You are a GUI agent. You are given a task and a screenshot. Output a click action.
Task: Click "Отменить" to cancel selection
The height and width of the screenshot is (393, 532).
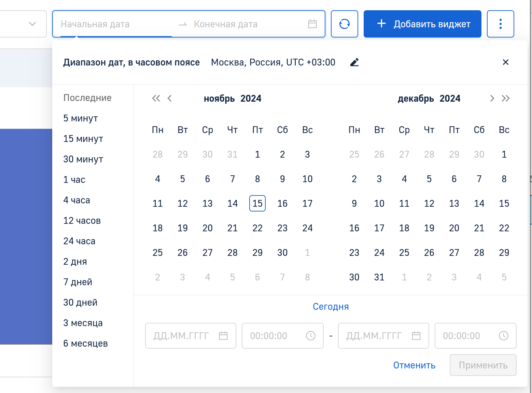pos(414,365)
